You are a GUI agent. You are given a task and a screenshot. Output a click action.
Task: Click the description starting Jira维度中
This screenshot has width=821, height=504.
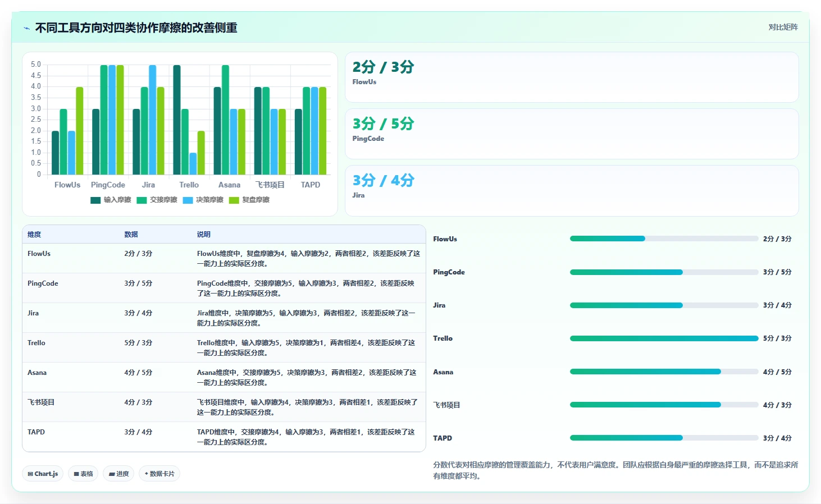click(x=306, y=318)
